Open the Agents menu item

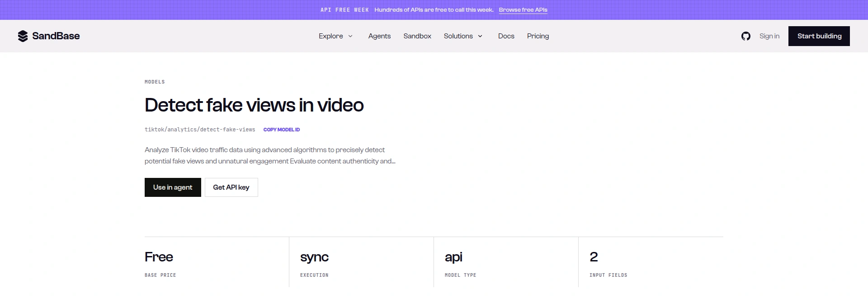tap(379, 36)
